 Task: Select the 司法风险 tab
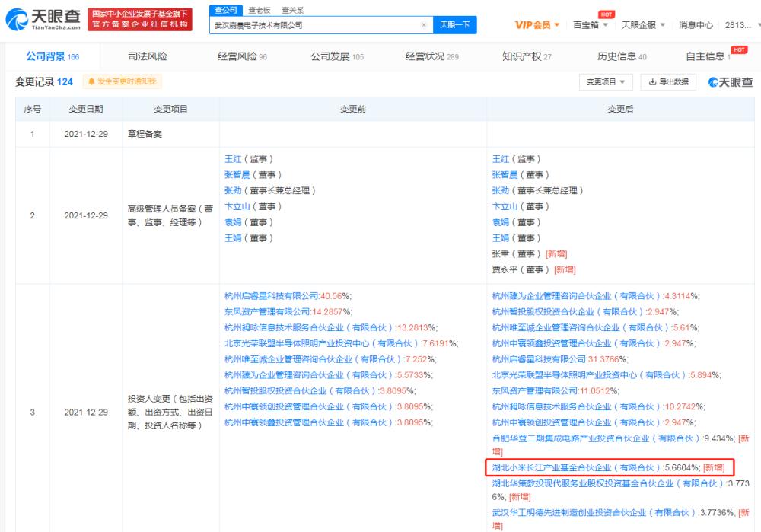click(x=147, y=56)
